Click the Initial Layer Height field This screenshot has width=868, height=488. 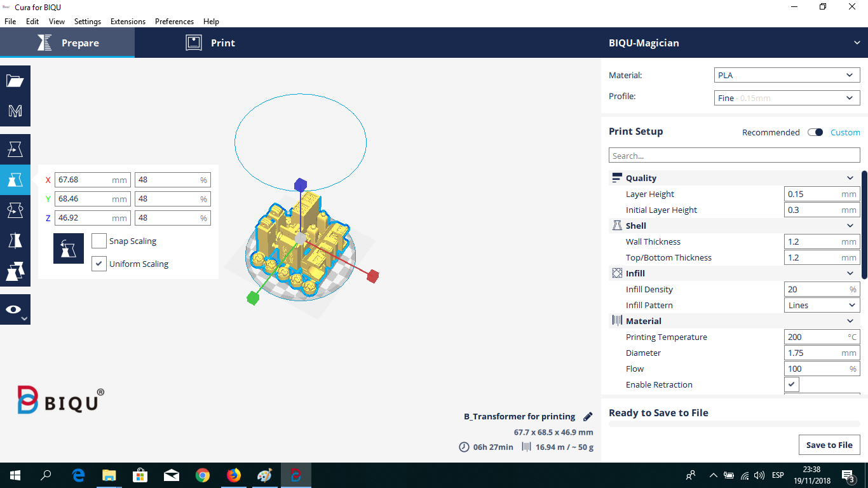pos(822,210)
